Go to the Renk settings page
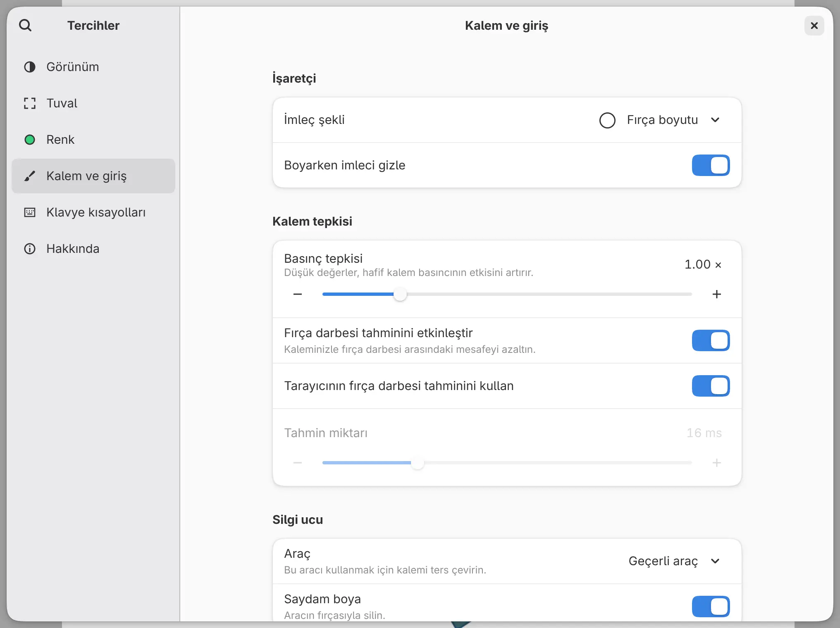Viewport: 840px width, 628px height. [x=93, y=140]
